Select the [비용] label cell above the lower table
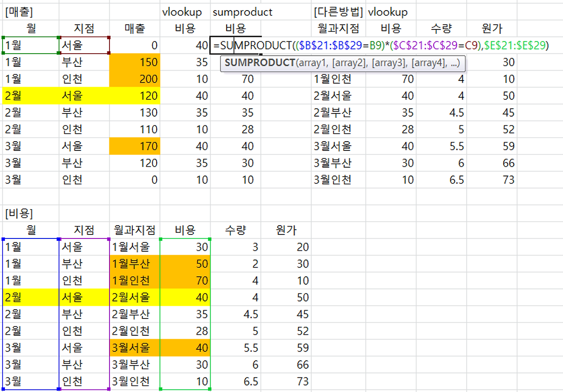The width and height of the screenshot is (563, 392). 31,213
